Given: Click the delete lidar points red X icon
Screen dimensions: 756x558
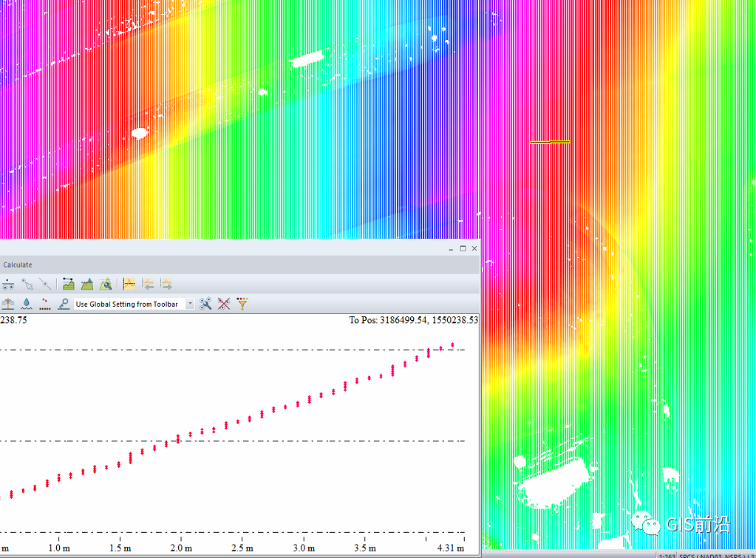Looking at the screenshot, I should 224,304.
